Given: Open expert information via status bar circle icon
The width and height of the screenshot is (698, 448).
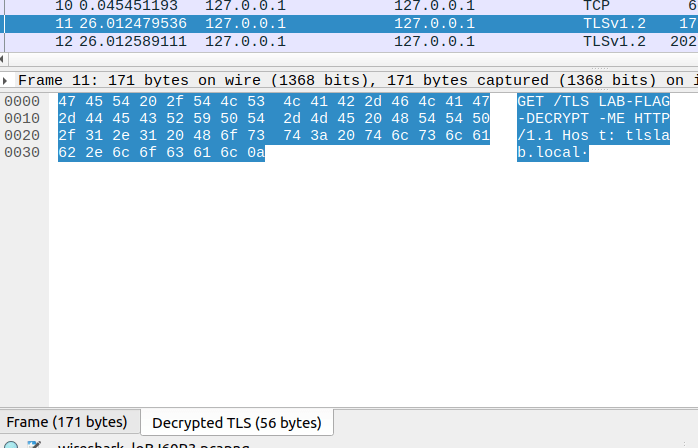Looking at the screenshot, I should 11,445.
